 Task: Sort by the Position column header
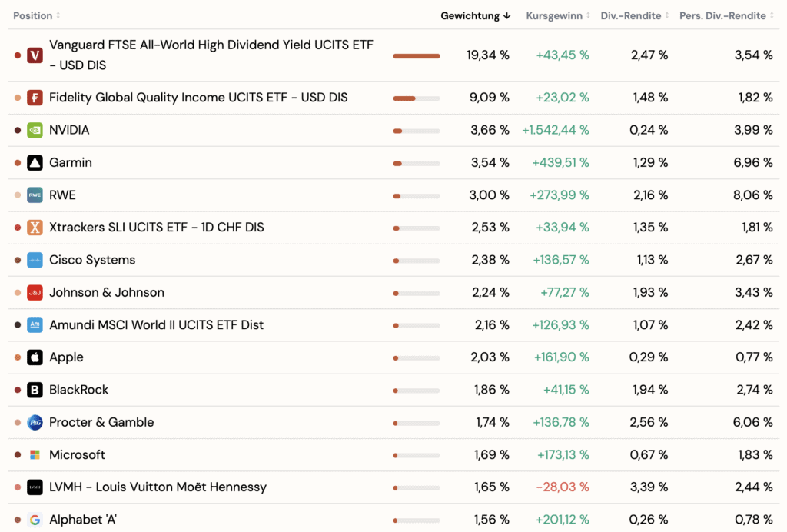pos(37,15)
